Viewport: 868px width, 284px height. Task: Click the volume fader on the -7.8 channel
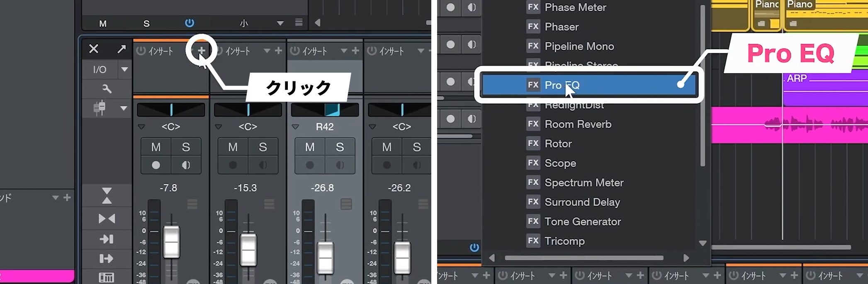tap(171, 242)
